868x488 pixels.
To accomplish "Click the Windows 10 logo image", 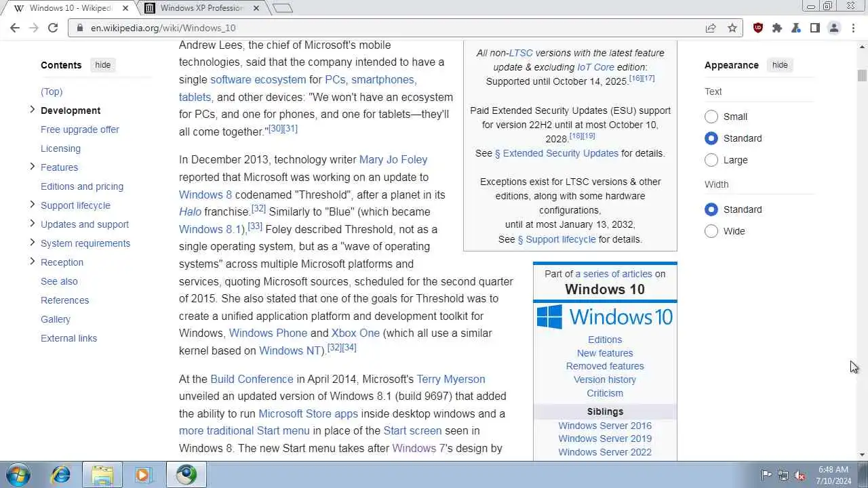I will click(x=605, y=317).
